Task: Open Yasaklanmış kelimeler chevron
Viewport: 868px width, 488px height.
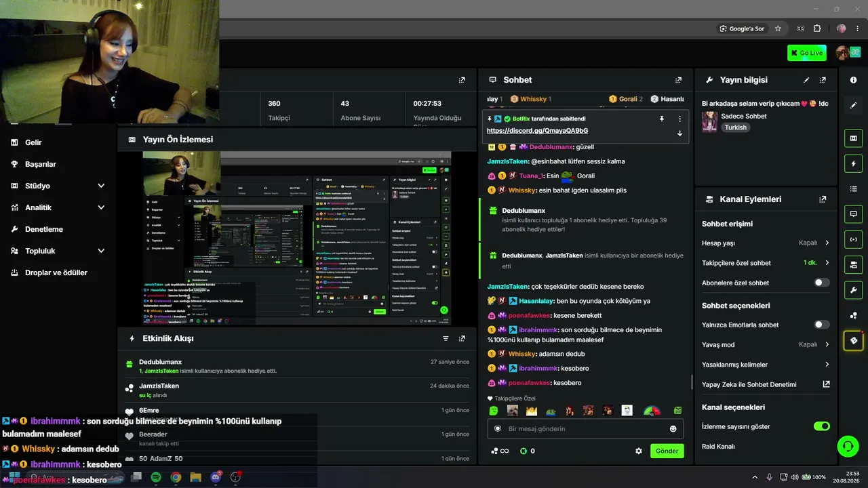Action: (827, 365)
